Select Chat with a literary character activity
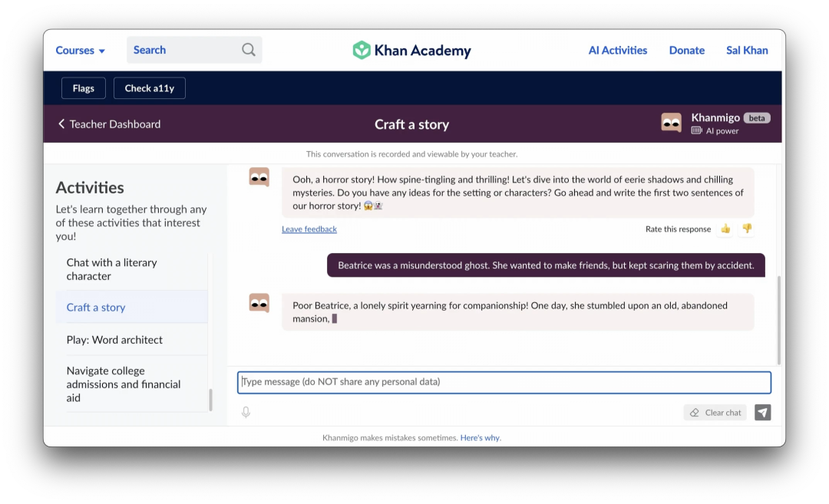This screenshot has width=829, height=504. coord(132,269)
